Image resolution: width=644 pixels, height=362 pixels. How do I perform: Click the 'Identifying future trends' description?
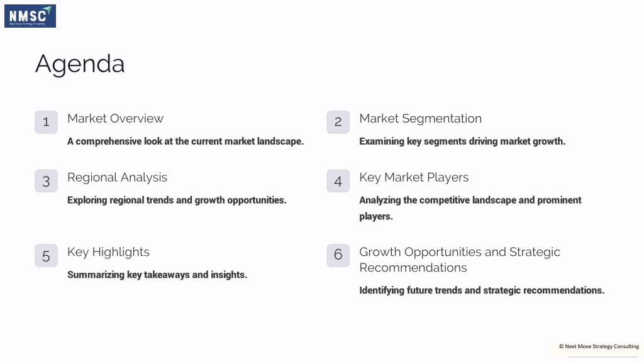point(482,290)
